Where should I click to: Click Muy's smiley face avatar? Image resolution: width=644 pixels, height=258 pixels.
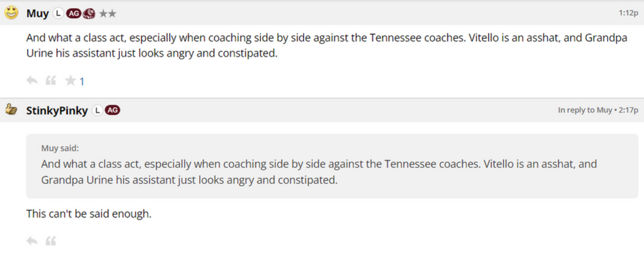point(11,12)
